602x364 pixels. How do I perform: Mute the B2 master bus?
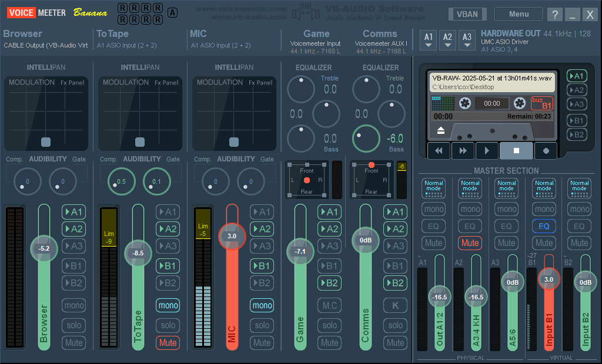579,243
